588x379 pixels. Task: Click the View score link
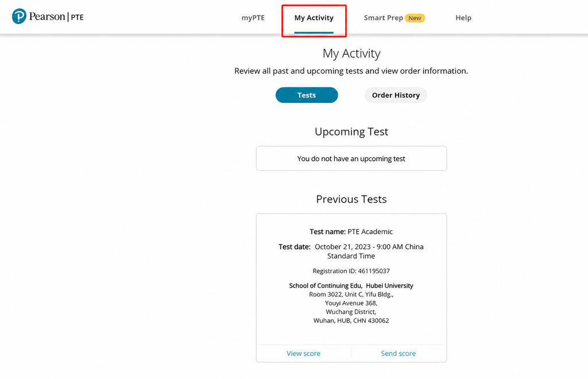coord(303,354)
